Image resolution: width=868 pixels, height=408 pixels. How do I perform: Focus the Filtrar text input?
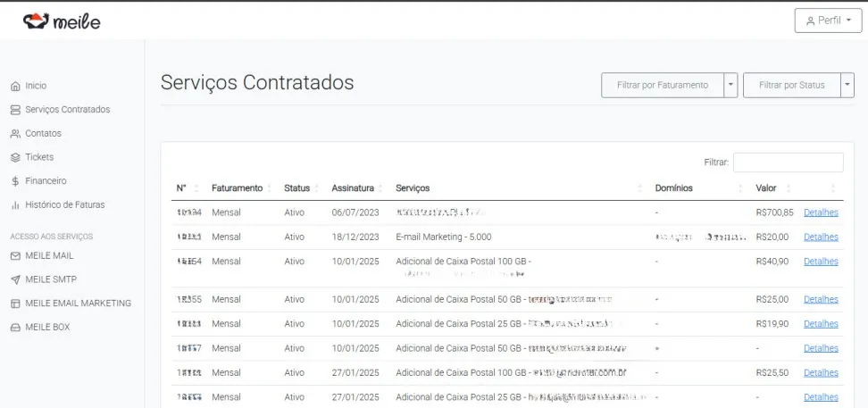tap(789, 162)
